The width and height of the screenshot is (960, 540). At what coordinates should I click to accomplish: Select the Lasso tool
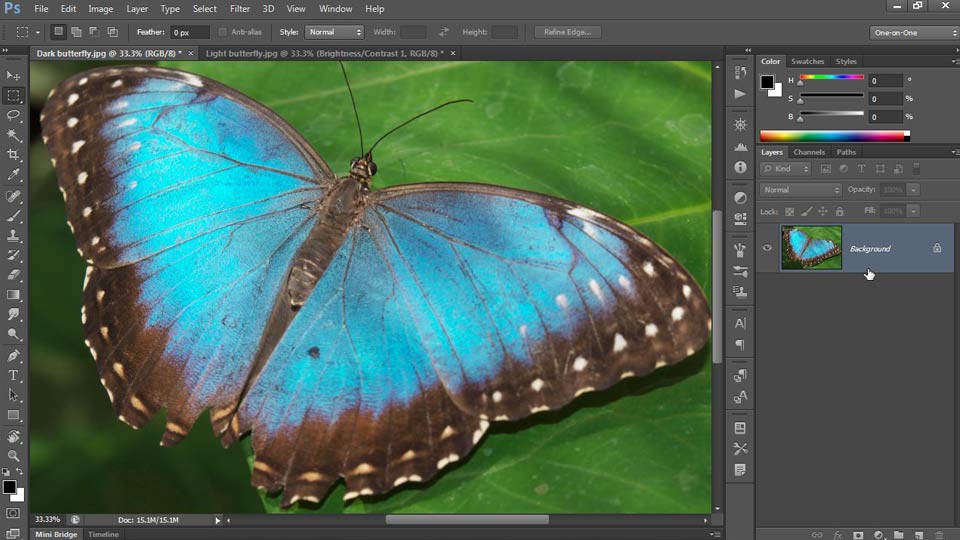(x=13, y=115)
